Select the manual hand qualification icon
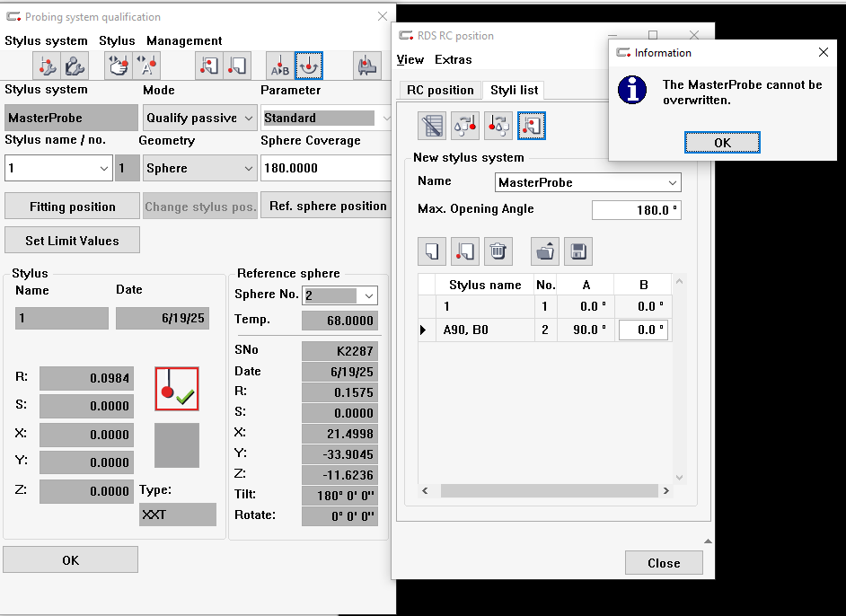 [119, 66]
